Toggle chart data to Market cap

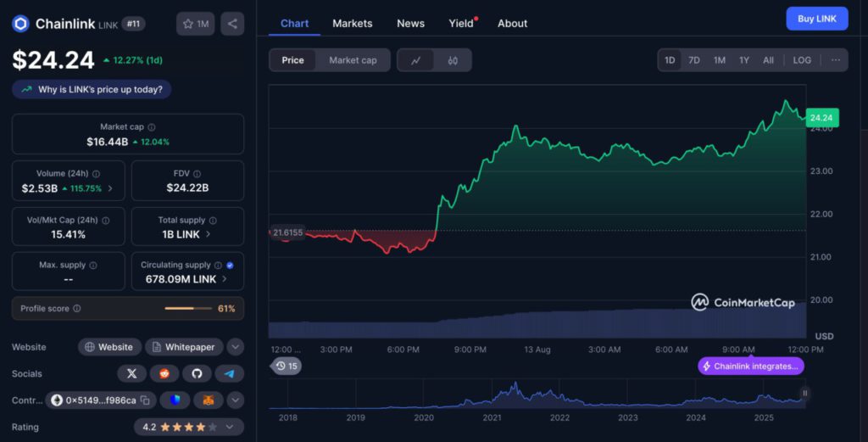point(353,60)
